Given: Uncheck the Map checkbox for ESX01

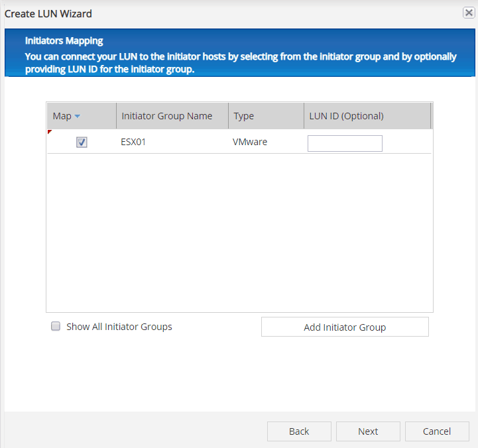Looking at the screenshot, I should click(82, 142).
